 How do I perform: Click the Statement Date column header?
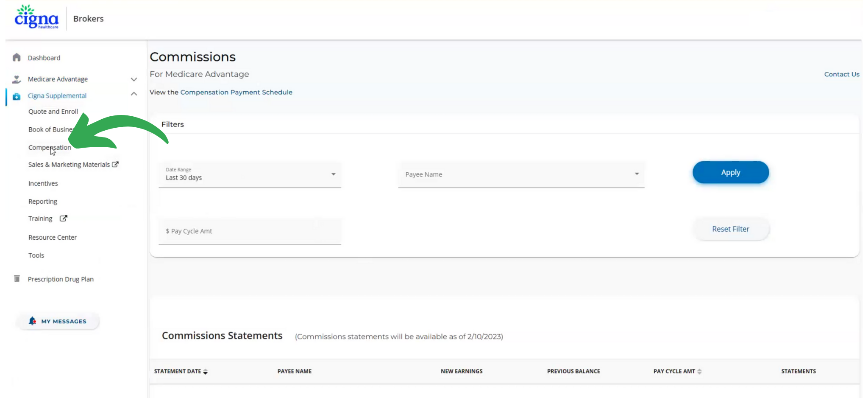pyautogui.click(x=178, y=371)
